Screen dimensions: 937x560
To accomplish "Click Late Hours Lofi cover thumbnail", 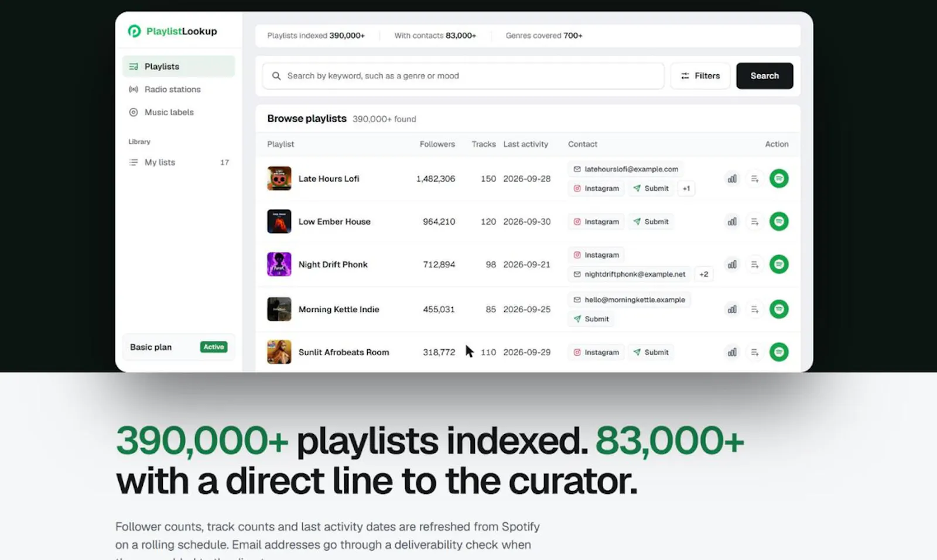I will (x=279, y=178).
